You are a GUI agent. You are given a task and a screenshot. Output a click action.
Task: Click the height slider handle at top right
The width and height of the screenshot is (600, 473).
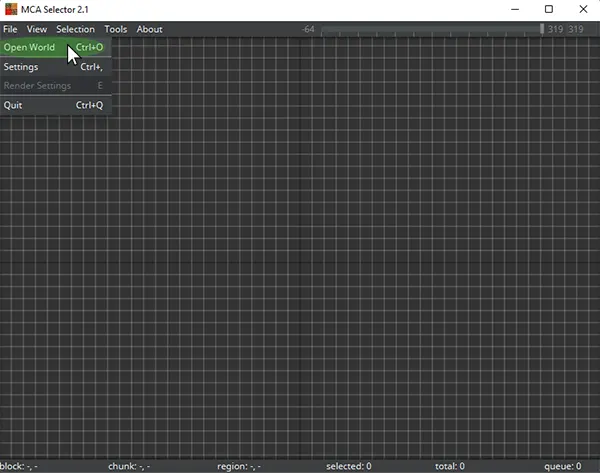coord(542,29)
